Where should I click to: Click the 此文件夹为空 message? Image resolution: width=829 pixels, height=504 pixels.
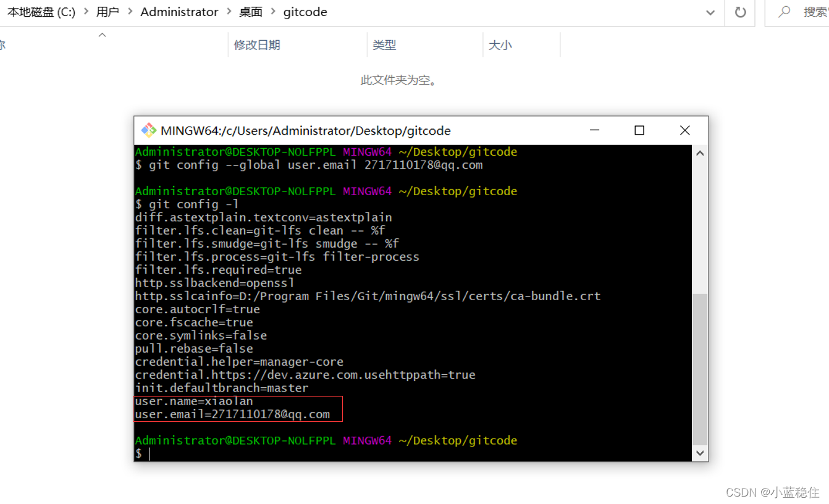(x=400, y=80)
